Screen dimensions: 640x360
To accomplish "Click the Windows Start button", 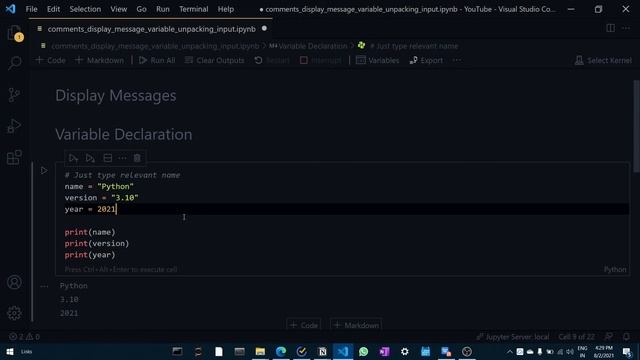I will point(10,351).
